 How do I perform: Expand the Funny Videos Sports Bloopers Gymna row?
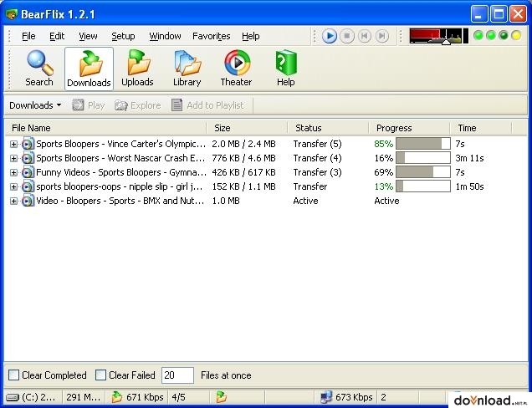13,172
